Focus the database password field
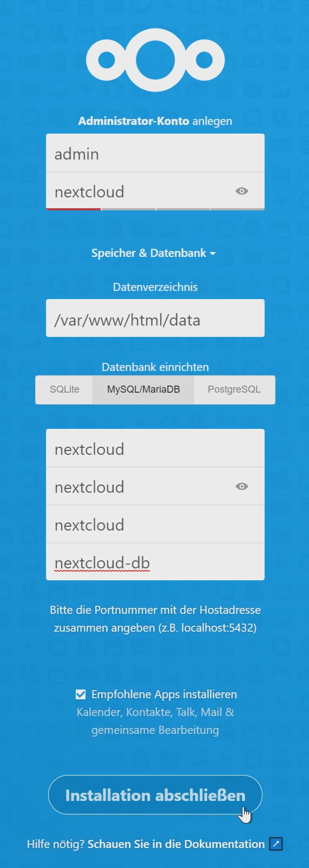Screen dimensions: 309x868 point(155,486)
